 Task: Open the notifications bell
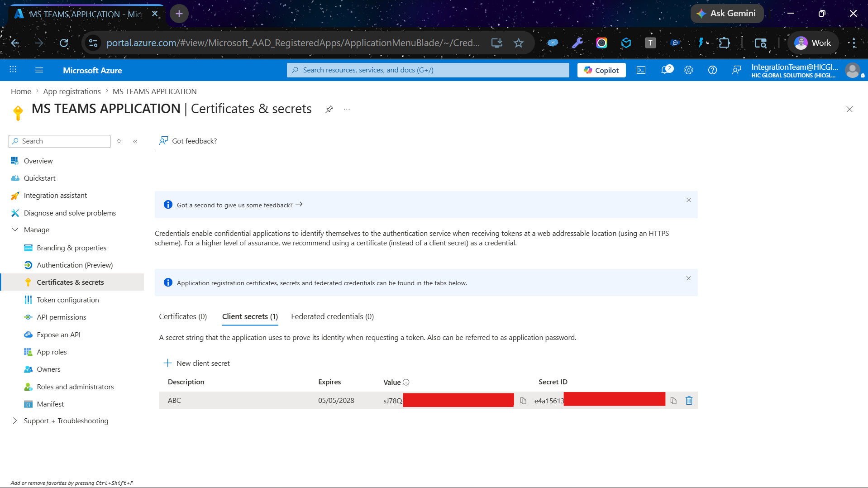click(x=666, y=70)
